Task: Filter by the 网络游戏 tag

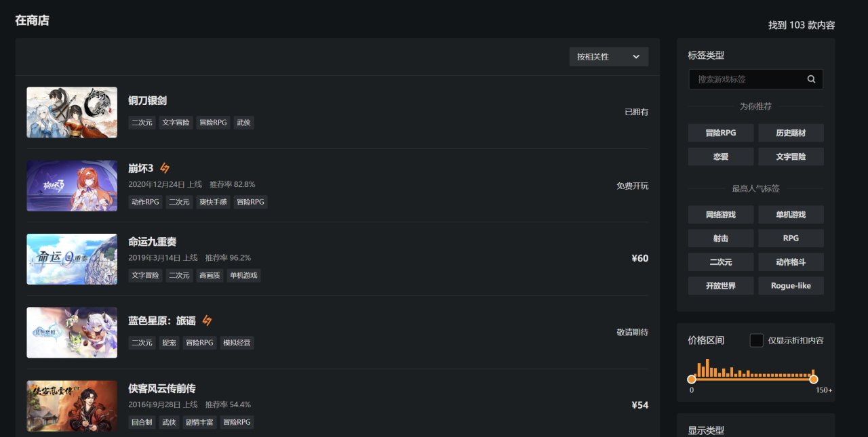Action: point(721,215)
